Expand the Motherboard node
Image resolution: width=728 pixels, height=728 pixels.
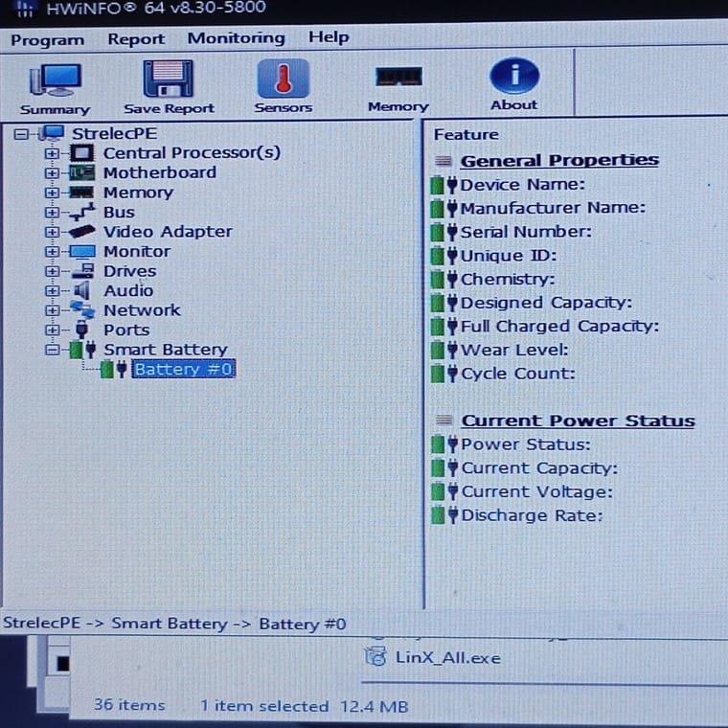(52, 173)
